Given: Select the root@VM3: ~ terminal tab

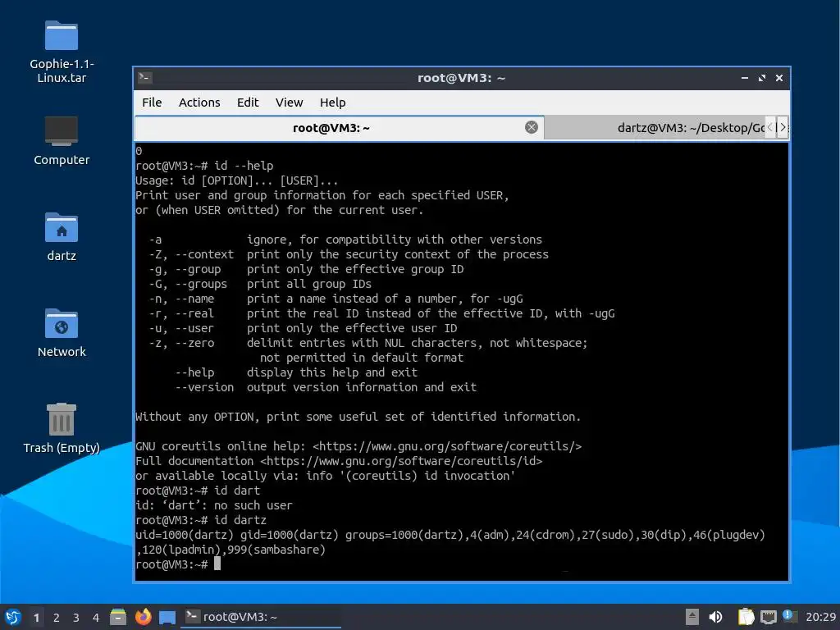Looking at the screenshot, I should point(339,127).
